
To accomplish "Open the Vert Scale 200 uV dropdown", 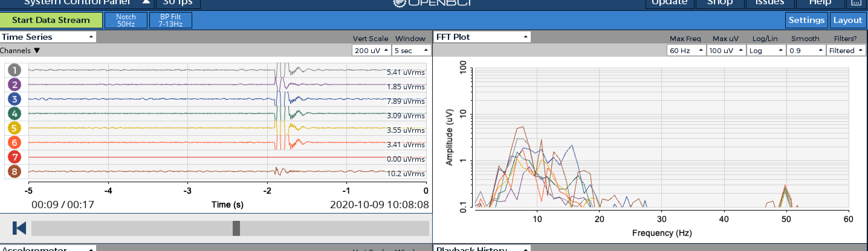I will pyautogui.click(x=371, y=50).
